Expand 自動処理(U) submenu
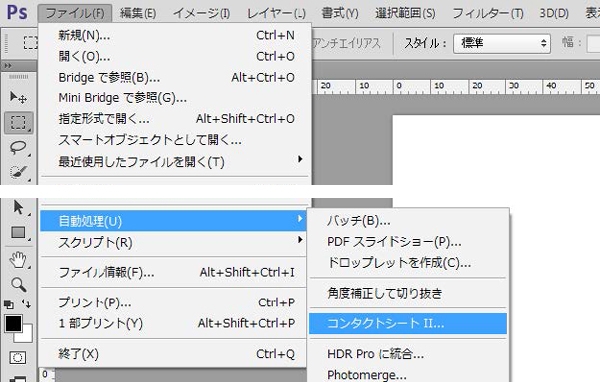 tap(173, 221)
